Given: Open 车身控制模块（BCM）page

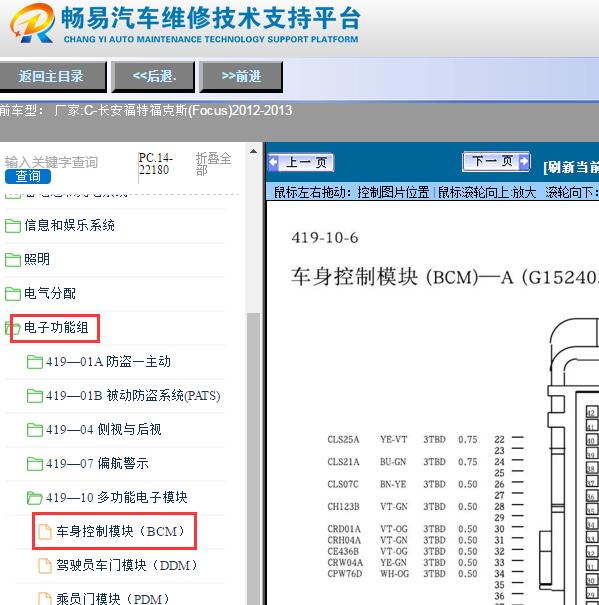Looking at the screenshot, I should tap(121, 531).
